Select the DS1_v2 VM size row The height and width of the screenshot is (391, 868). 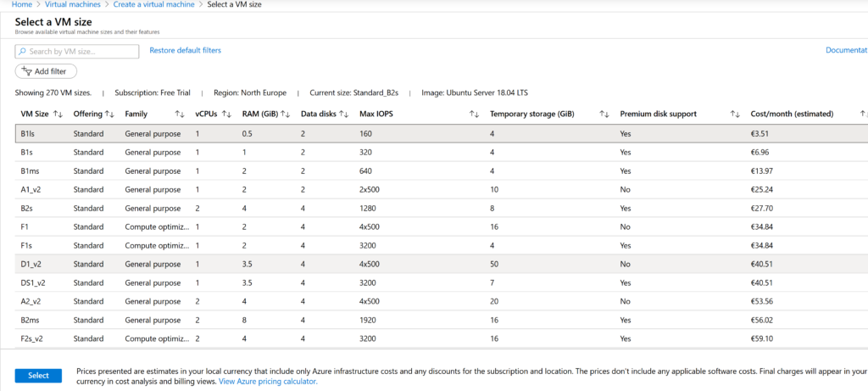click(x=441, y=282)
